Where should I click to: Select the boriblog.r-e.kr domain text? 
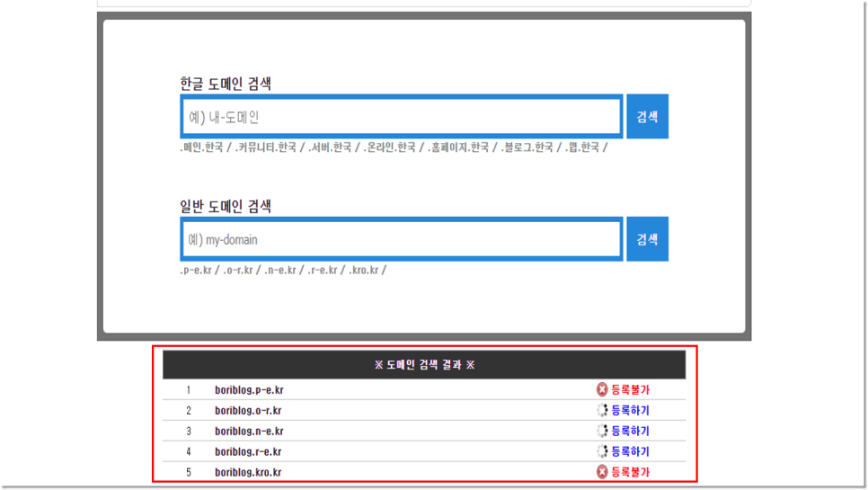[248, 451]
